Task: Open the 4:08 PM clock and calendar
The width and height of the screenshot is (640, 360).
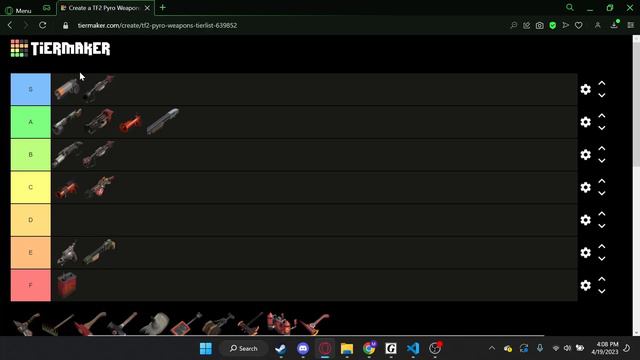Action: click(x=605, y=348)
